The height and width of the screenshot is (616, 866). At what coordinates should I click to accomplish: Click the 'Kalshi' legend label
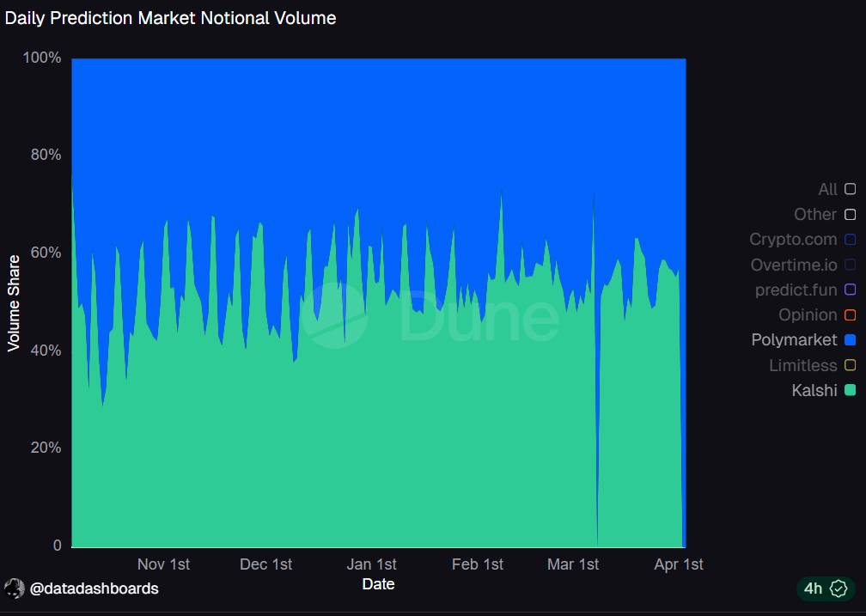pos(814,390)
